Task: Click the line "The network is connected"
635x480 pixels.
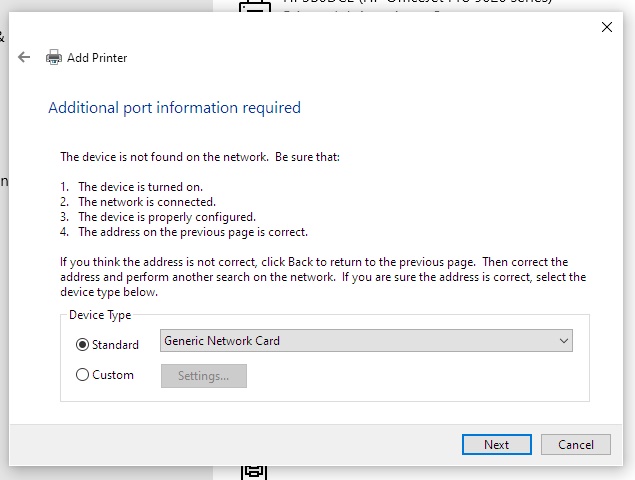Action: click(x=146, y=202)
